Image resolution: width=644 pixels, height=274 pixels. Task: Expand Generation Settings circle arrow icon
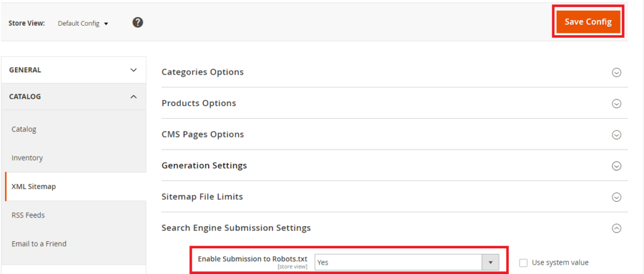click(616, 166)
